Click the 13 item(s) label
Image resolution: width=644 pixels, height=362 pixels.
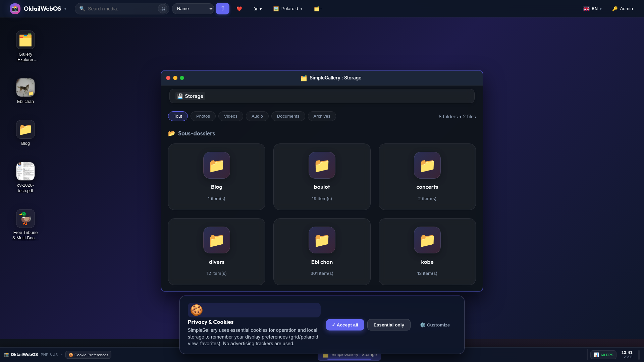(427, 274)
